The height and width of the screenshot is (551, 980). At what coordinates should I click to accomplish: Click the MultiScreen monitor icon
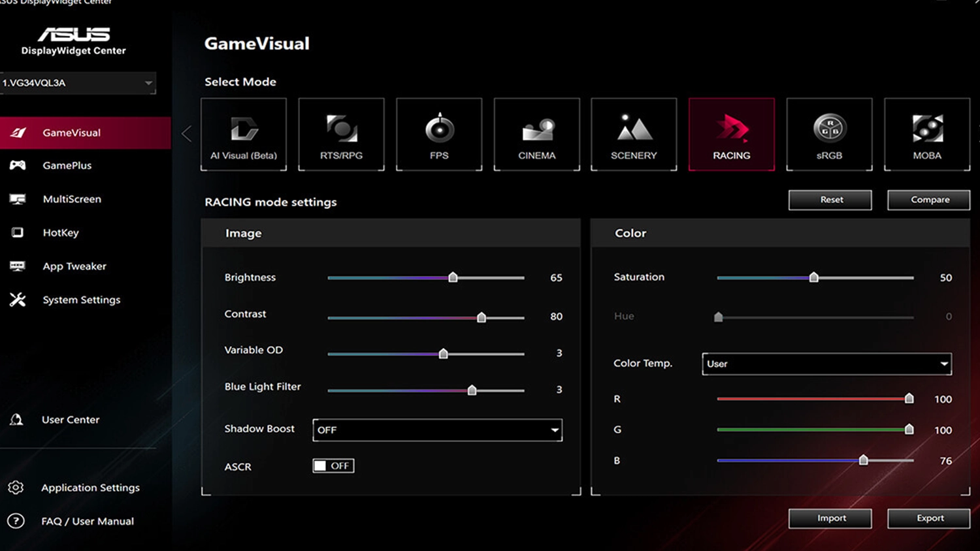(x=18, y=199)
